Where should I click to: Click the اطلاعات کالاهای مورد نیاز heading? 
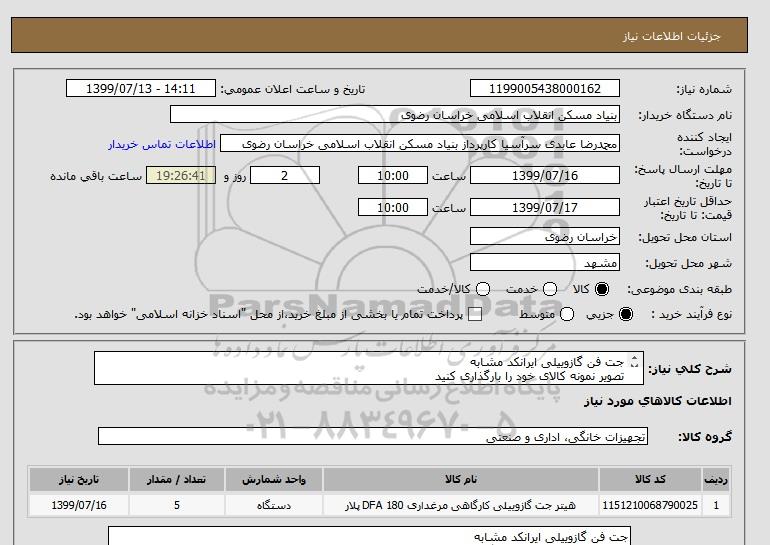coord(658,401)
